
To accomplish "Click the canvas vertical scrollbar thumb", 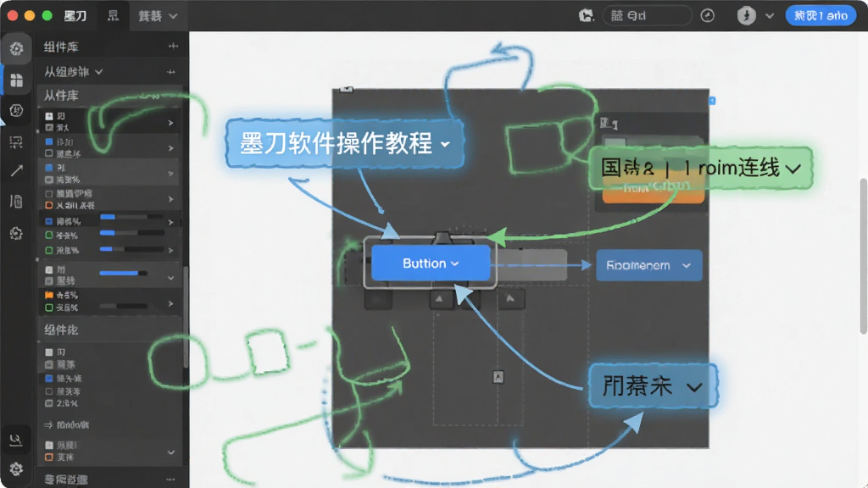I will (863, 256).
